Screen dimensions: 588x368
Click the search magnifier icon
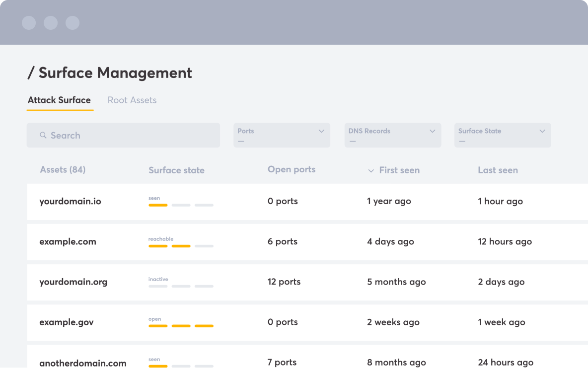(x=43, y=135)
